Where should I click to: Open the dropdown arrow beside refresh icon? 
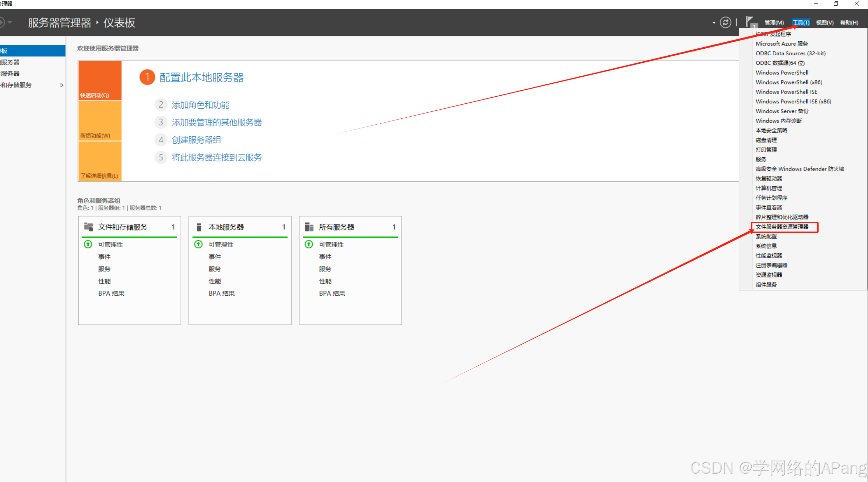click(x=714, y=23)
